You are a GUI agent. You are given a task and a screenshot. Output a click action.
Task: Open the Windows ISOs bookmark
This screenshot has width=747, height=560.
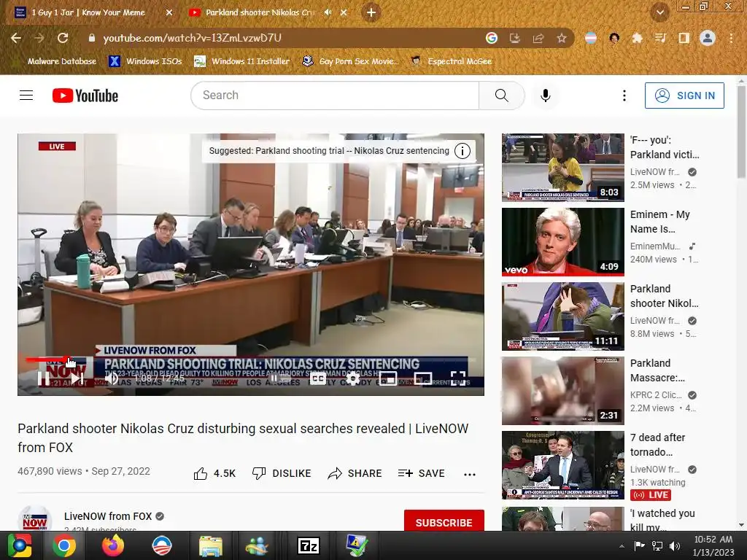coord(145,61)
